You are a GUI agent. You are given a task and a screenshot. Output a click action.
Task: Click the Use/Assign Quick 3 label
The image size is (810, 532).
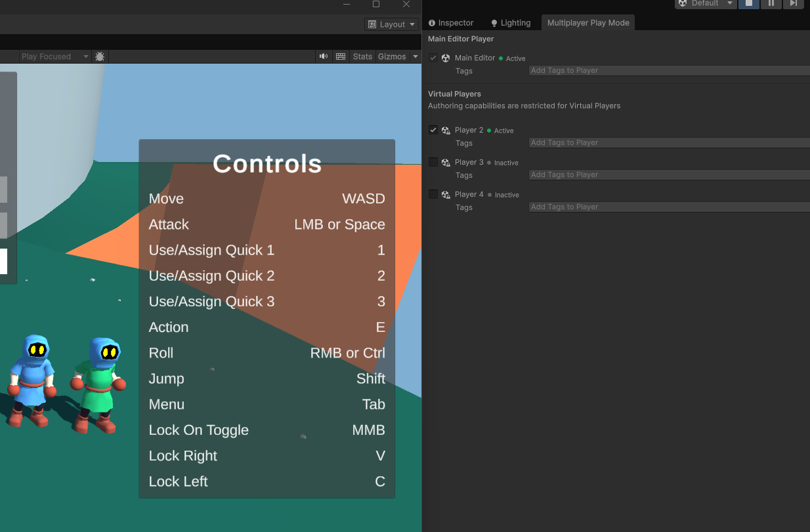pyautogui.click(x=211, y=301)
